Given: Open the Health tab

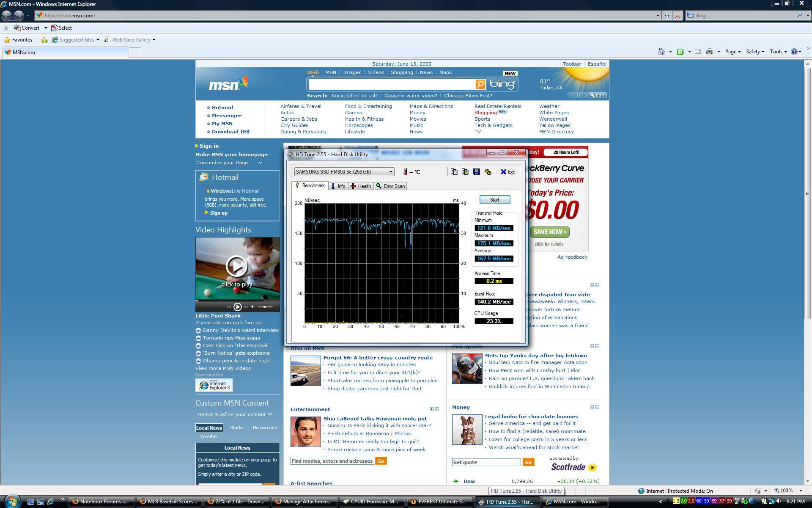Looking at the screenshot, I should (361, 186).
